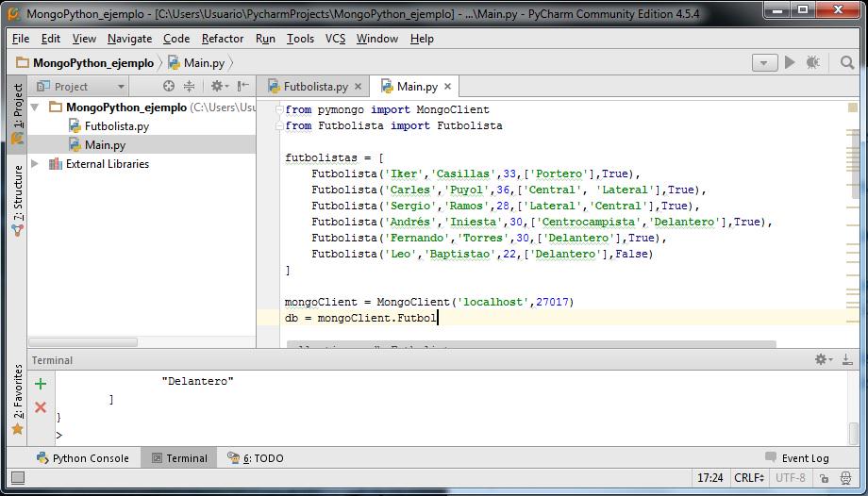Open the File menu

pos(21,39)
